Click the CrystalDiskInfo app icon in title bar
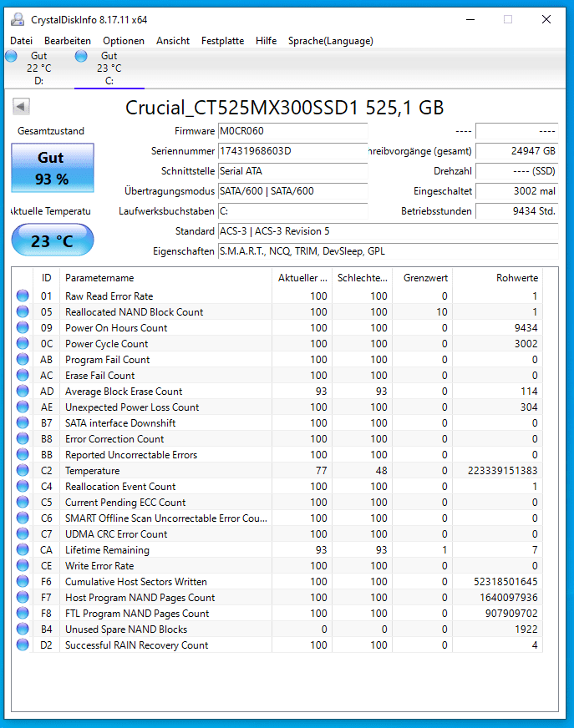This screenshot has width=574, height=728. pyautogui.click(x=18, y=19)
